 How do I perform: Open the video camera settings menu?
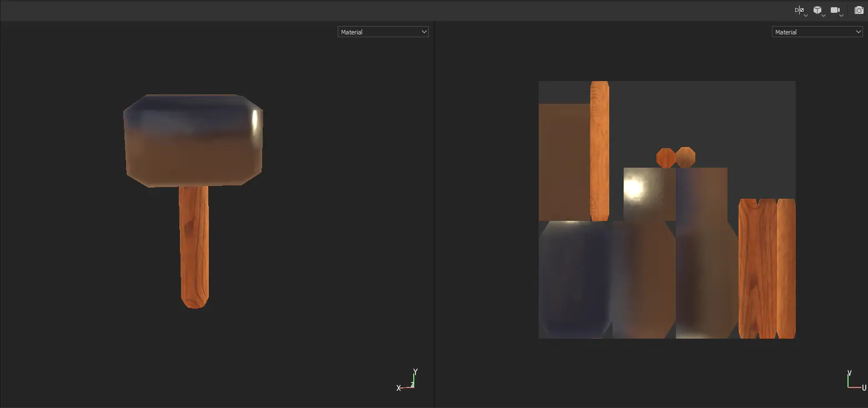click(836, 11)
